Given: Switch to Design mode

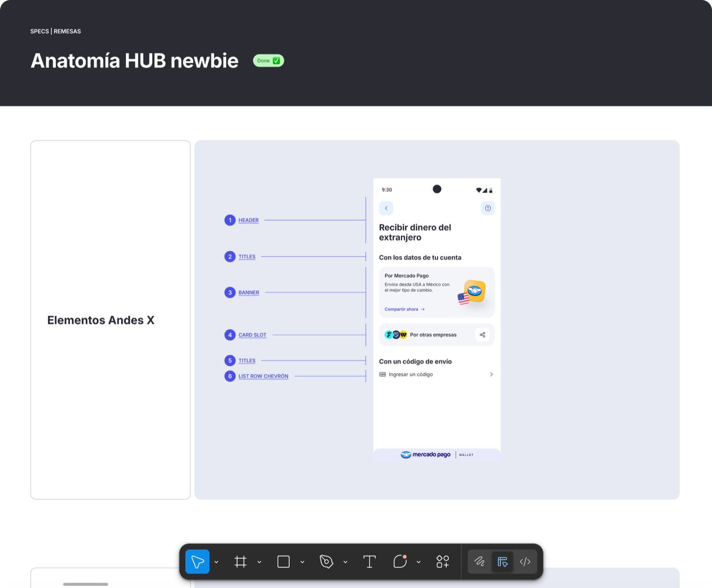Looking at the screenshot, I should (x=502, y=562).
